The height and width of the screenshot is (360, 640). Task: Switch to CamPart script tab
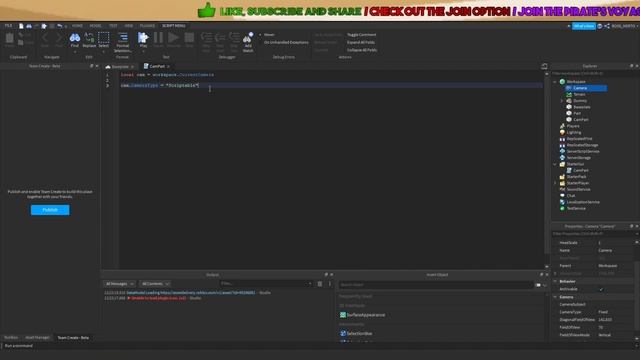click(157, 66)
